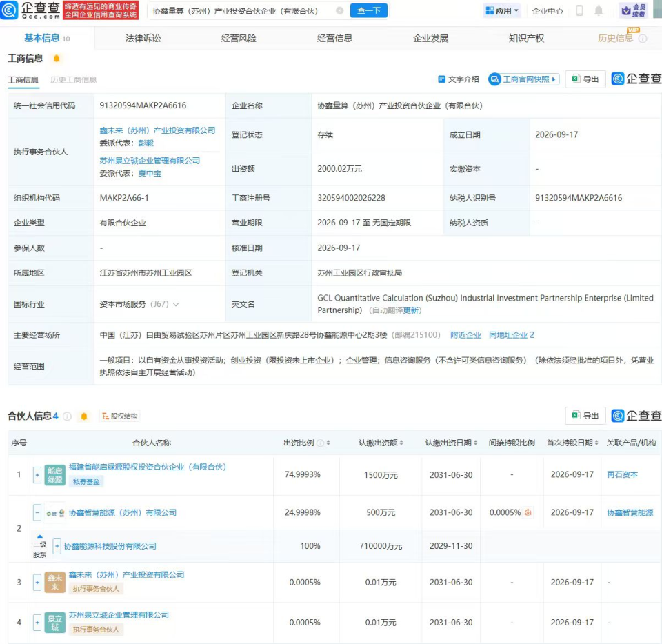Click info icon beside 合伙人信息 4
The height and width of the screenshot is (644, 662).
click(67, 416)
